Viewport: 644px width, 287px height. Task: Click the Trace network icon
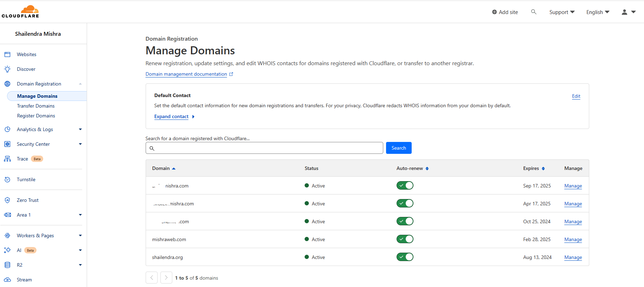[7, 159]
